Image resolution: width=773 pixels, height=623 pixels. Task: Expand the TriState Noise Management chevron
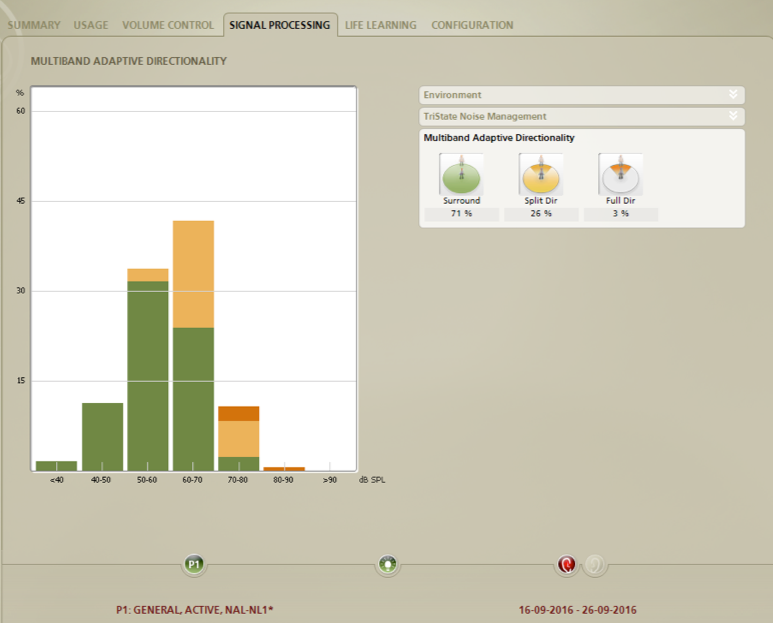point(733,116)
